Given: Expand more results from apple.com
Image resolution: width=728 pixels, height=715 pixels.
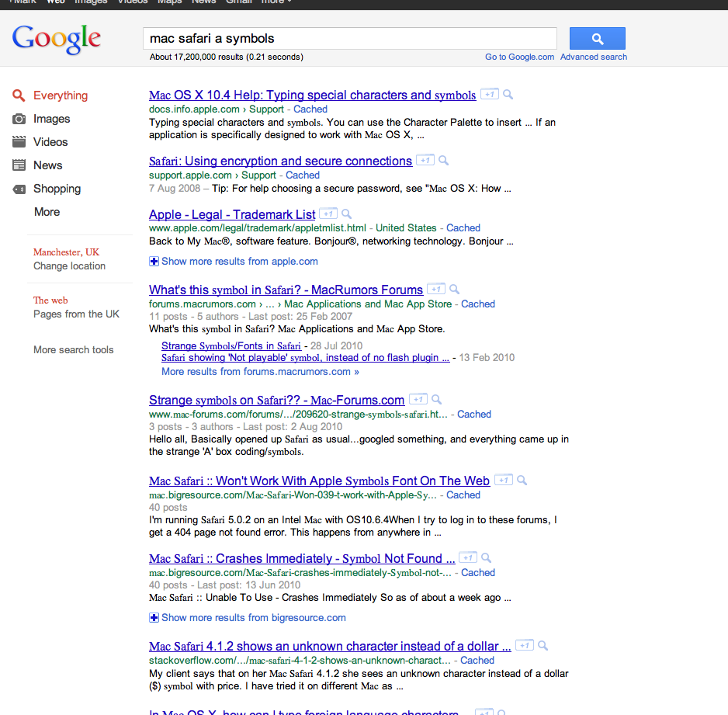Looking at the screenshot, I should (234, 262).
